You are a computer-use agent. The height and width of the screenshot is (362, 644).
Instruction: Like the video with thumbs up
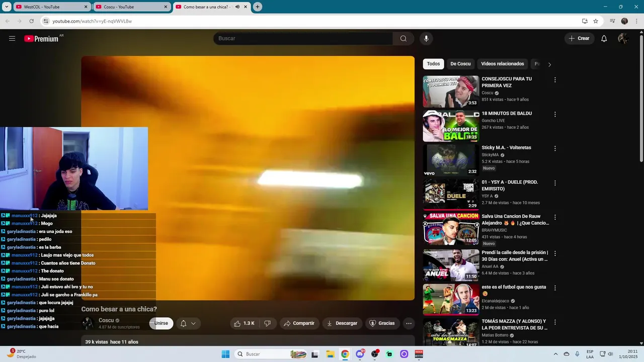244,323
